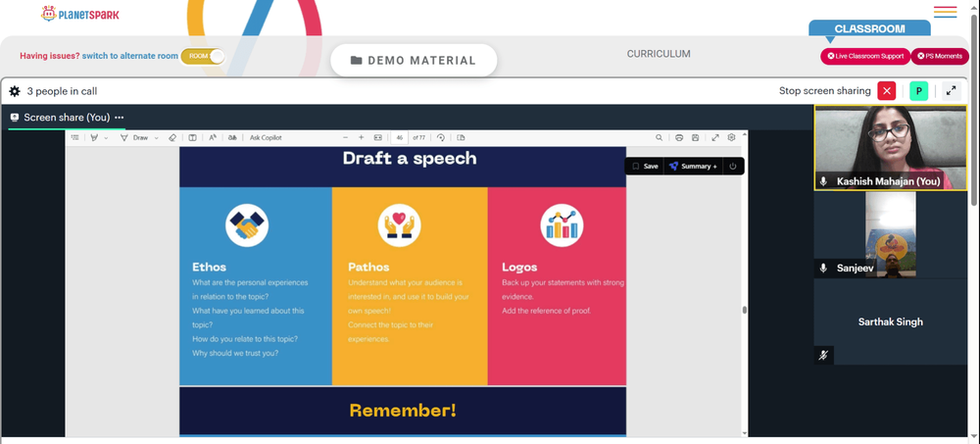Open PS Moments
This screenshot has height=444, width=980.
click(940, 56)
